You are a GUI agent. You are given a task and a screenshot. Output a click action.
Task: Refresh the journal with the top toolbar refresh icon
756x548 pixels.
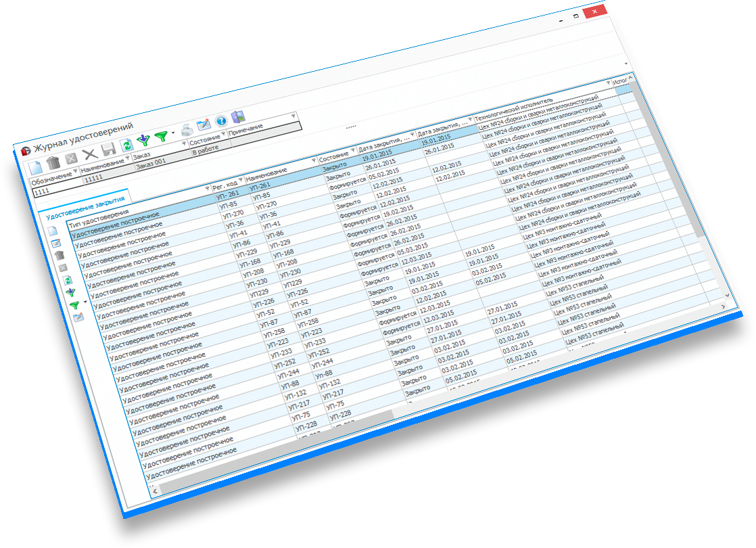click(x=126, y=145)
